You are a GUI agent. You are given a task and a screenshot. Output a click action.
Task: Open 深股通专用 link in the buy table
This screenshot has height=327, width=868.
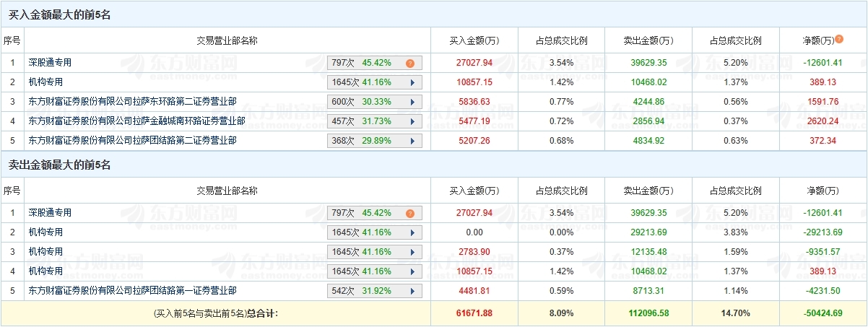(x=50, y=63)
